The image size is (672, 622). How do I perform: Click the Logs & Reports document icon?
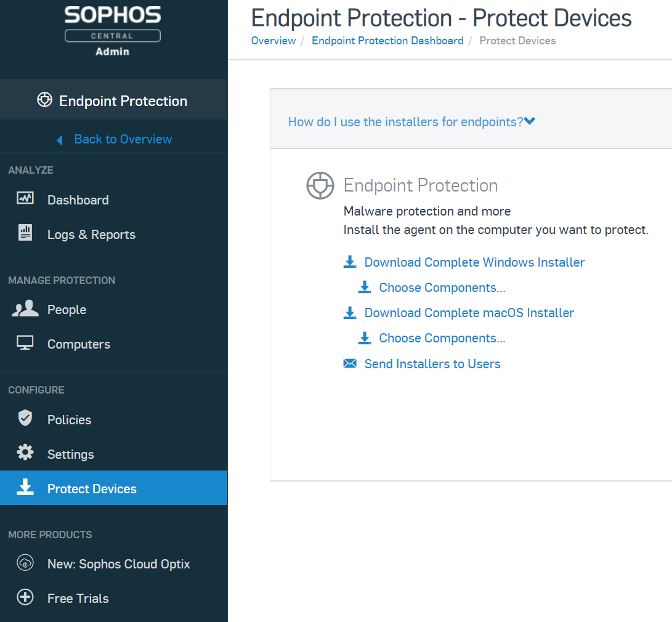pos(25,233)
